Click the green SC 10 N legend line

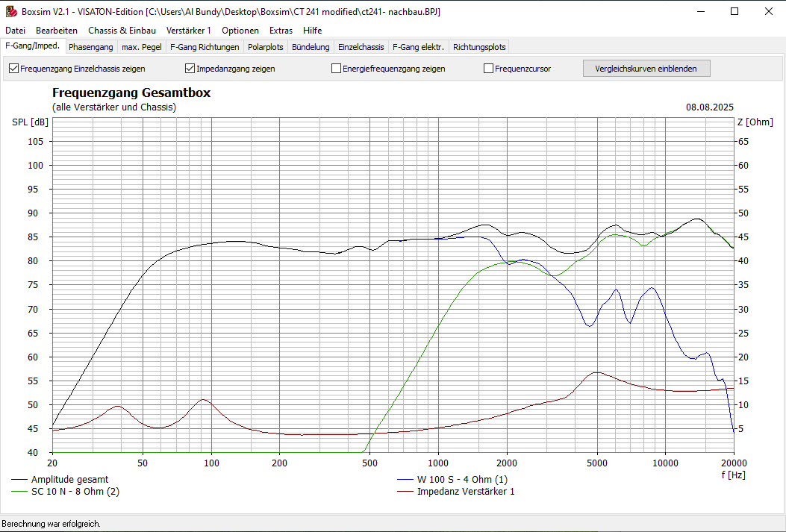(19, 492)
